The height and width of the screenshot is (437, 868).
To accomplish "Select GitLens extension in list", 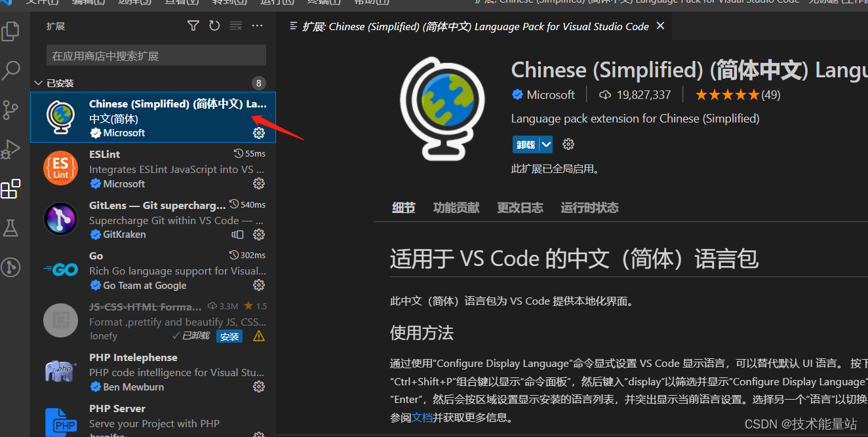I will pos(153,219).
